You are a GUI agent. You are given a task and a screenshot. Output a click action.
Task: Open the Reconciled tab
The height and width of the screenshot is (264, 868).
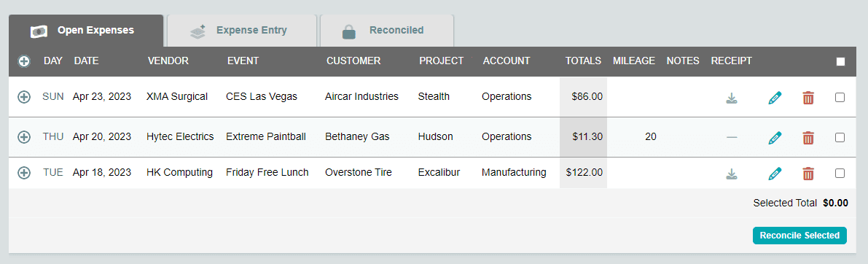[x=387, y=31]
